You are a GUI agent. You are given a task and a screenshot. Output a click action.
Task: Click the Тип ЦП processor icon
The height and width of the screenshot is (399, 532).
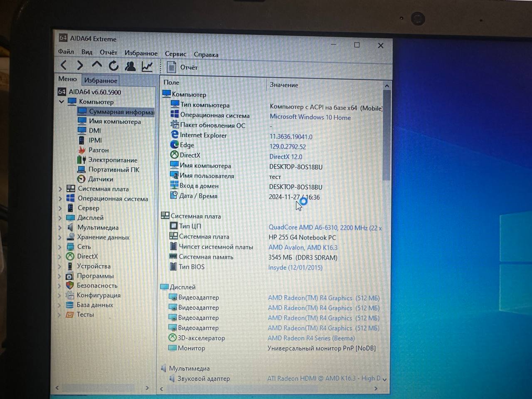pos(174,226)
